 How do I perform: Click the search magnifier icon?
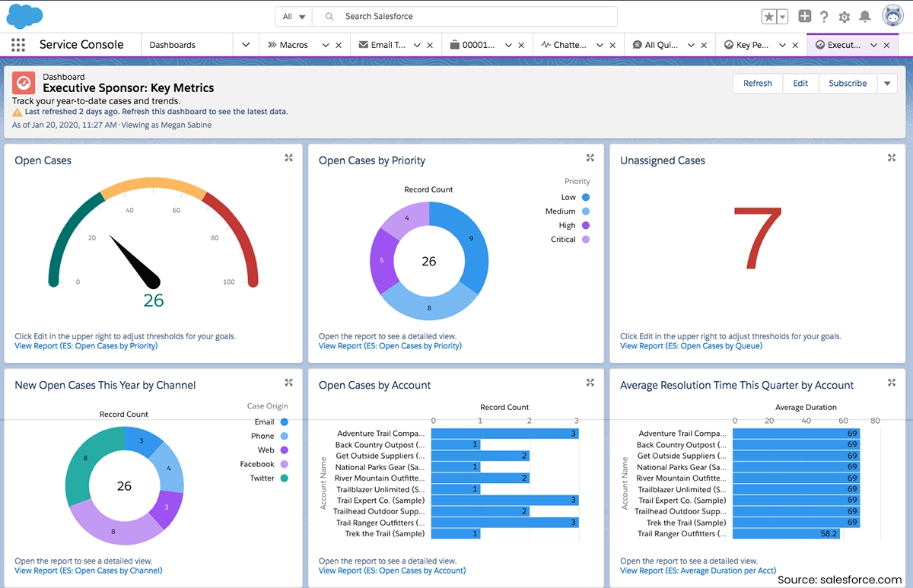click(329, 16)
